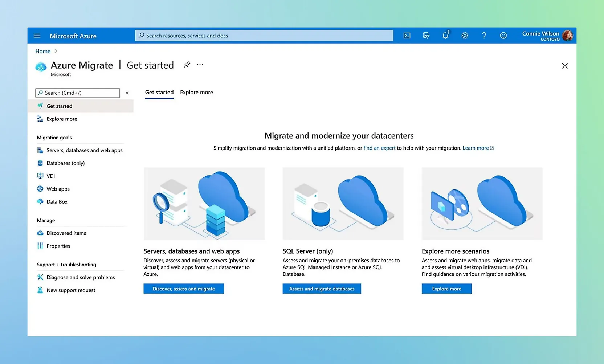Image resolution: width=604 pixels, height=364 pixels.
Task: Open Cloud Shell from the top bar
Action: [x=407, y=36]
